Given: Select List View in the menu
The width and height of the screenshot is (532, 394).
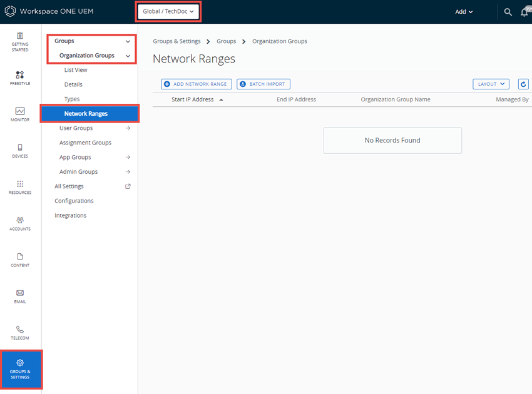Looking at the screenshot, I should [x=76, y=70].
